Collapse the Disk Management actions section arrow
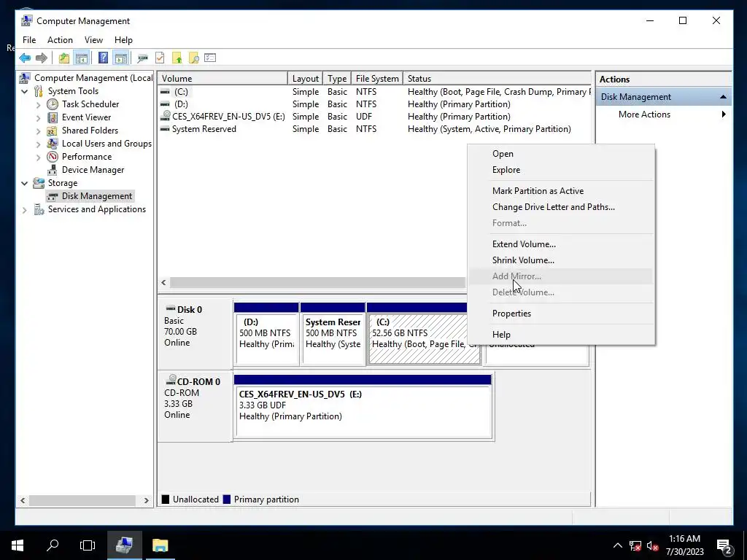The width and height of the screenshot is (747, 560). click(723, 97)
